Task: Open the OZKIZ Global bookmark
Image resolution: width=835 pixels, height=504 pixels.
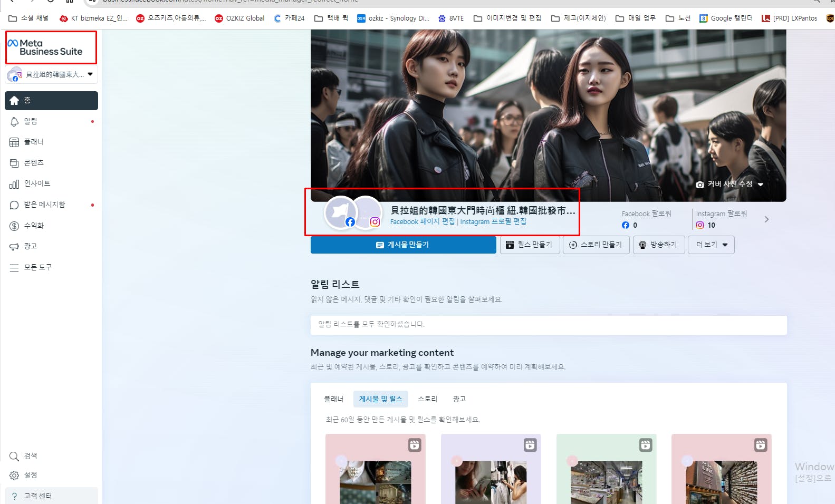Action: point(239,18)
